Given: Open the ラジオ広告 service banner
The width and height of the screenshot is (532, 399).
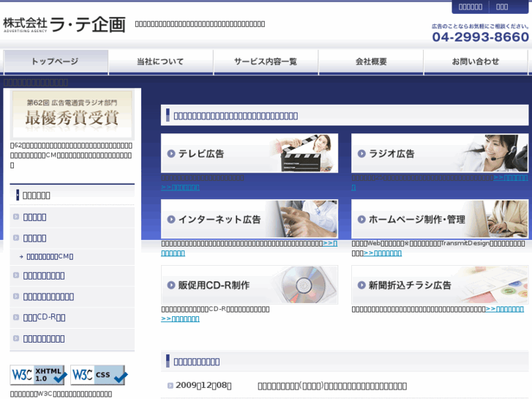Looking at the screenshot, I should point(440,153).
